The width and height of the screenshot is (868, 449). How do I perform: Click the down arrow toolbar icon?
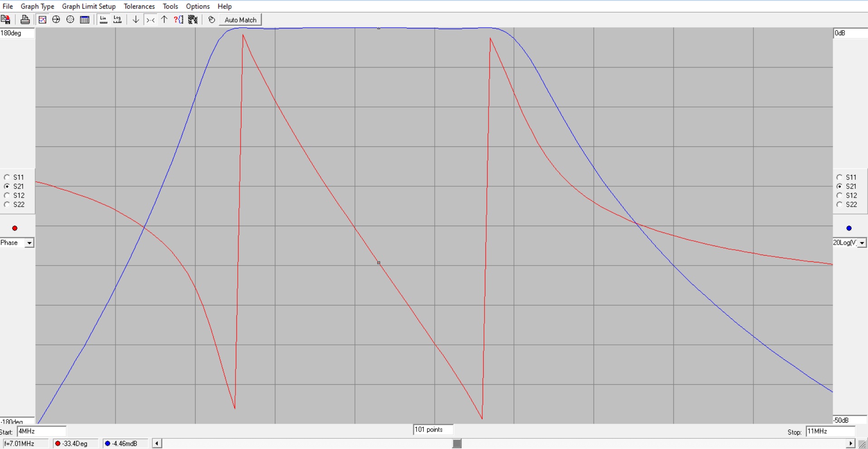135,19
